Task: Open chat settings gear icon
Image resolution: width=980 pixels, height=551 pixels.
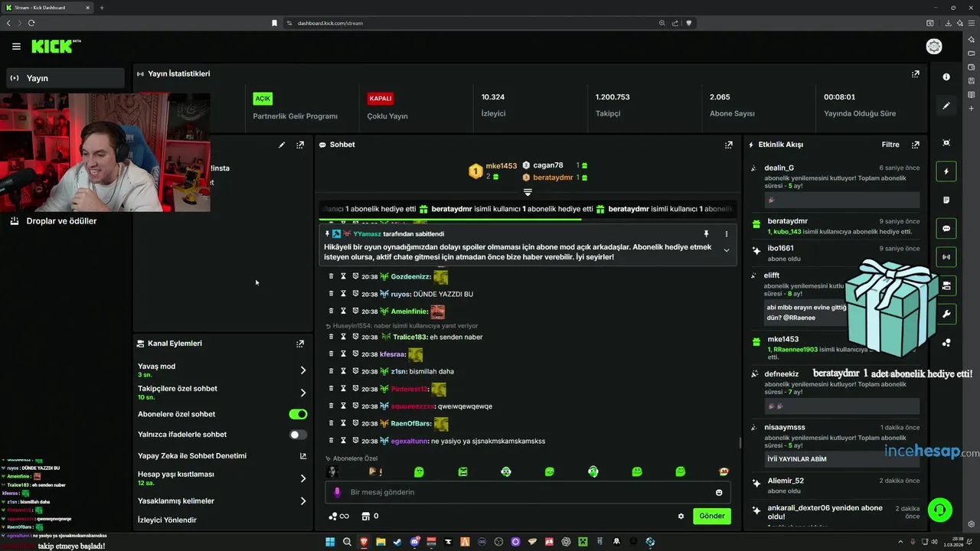Action: tap(681, 517)
